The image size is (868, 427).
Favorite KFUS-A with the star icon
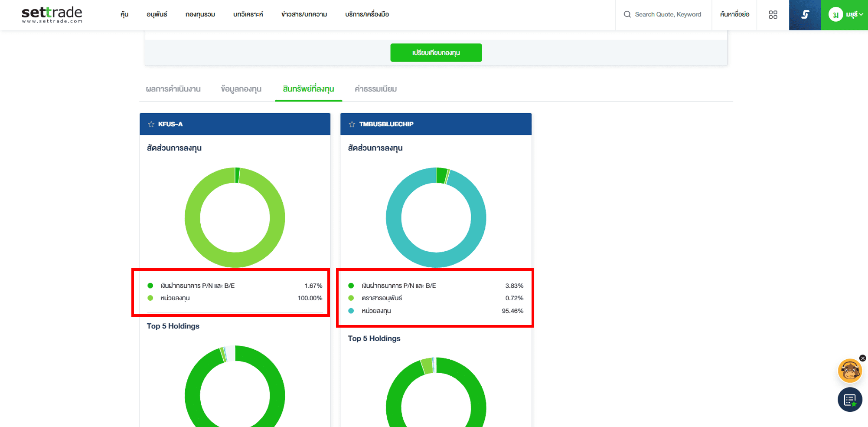coord(151,124)
